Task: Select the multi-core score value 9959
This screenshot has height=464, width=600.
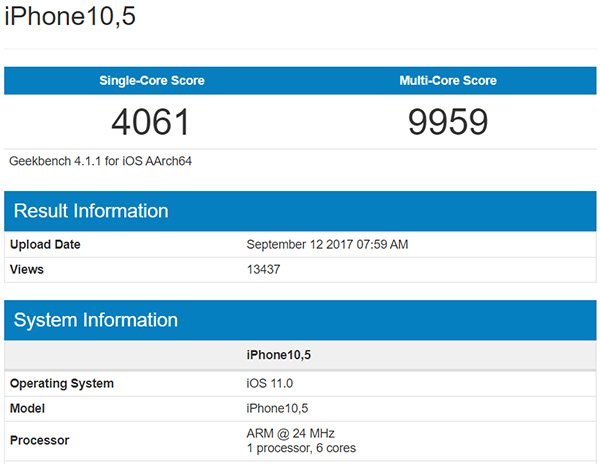Action: 447,122
